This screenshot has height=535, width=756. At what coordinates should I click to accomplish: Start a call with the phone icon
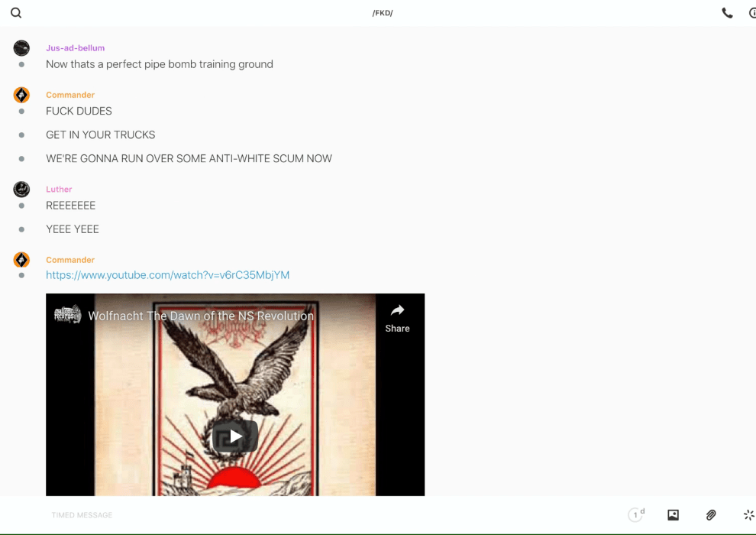(727, 13)
